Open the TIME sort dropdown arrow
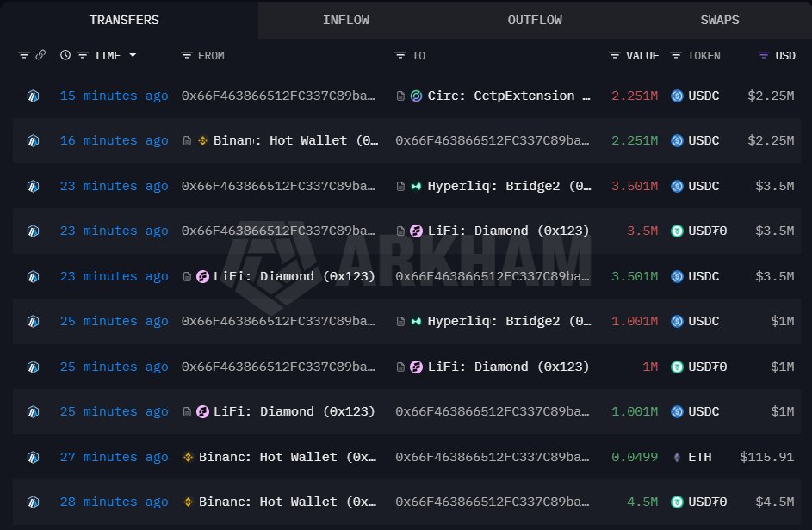The image size is (812, 530). tap(133, 55)
